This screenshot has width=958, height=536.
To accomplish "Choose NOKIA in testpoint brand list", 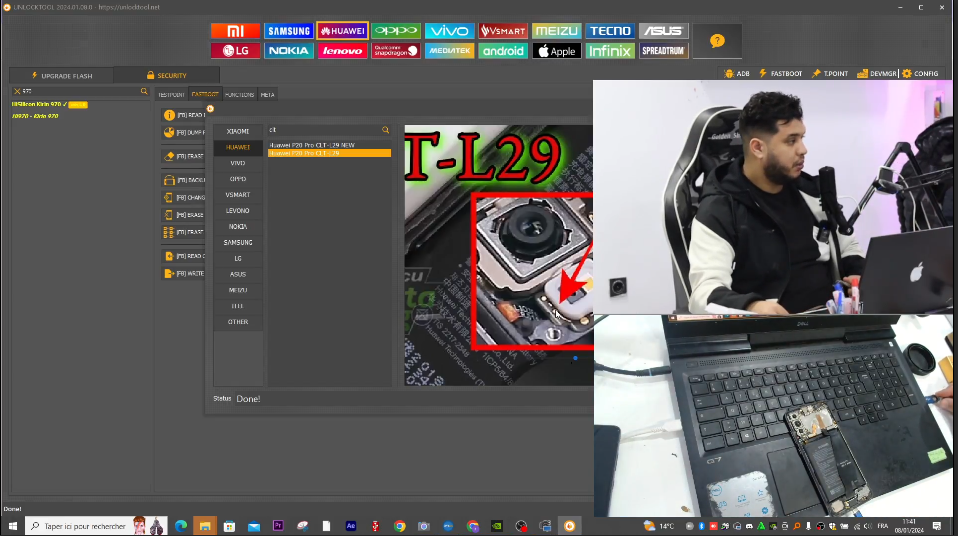I will pyautogui.click(x=238, y=227).
